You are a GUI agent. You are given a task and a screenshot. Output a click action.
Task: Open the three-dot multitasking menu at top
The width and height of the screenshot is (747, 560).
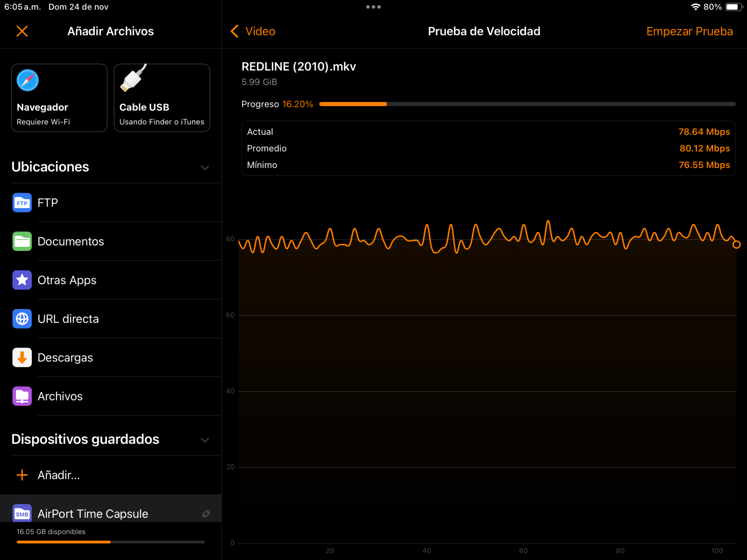373,7
